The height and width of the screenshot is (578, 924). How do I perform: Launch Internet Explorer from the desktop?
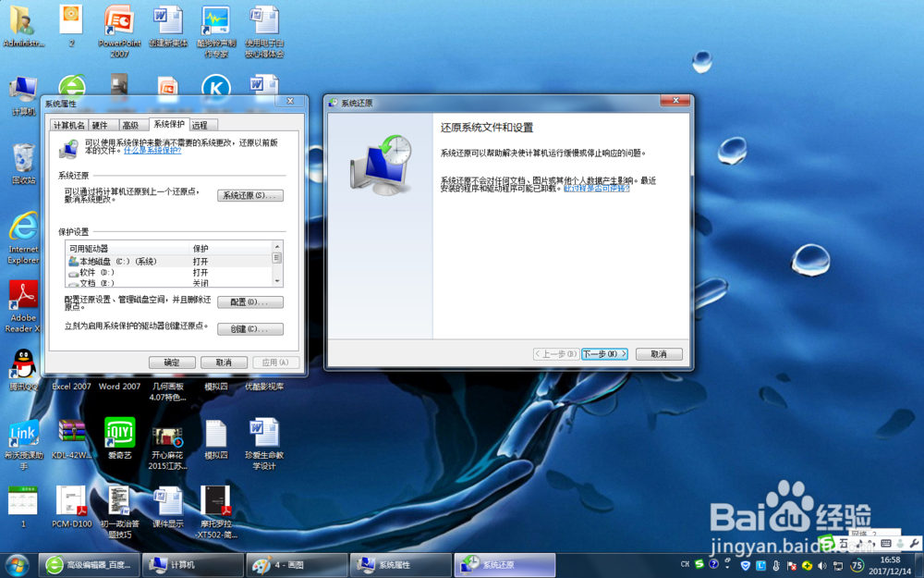(24, 237)
